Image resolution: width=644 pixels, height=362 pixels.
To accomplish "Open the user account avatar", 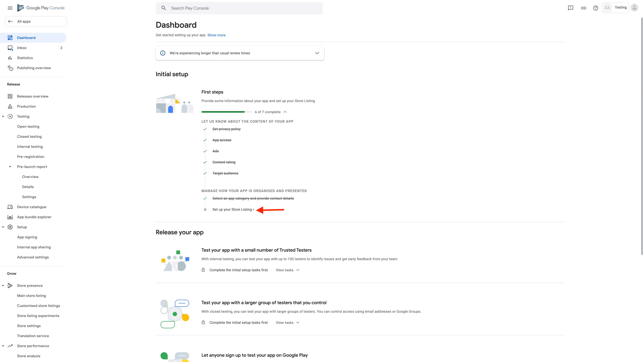I will [634, 8].
